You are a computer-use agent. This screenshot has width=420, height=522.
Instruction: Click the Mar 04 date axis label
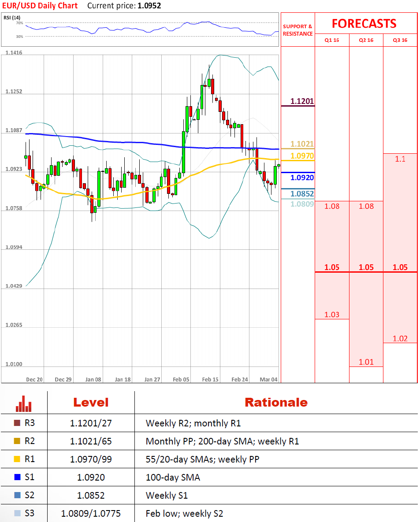click(268, 380)
